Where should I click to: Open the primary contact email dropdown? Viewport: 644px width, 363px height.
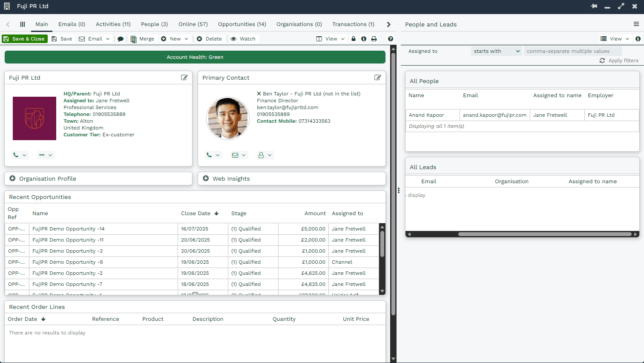coord(239,155)
